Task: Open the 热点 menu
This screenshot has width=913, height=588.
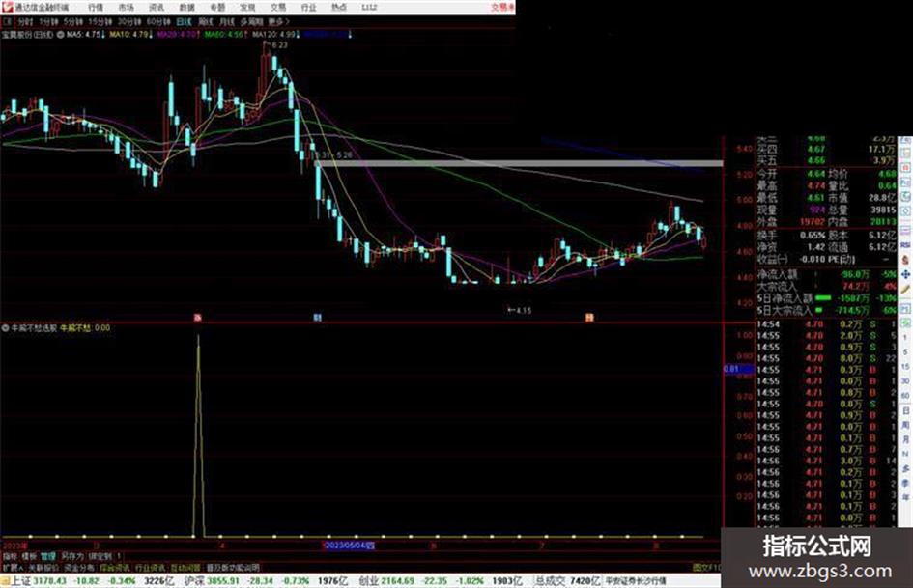Action: (339, 8)
